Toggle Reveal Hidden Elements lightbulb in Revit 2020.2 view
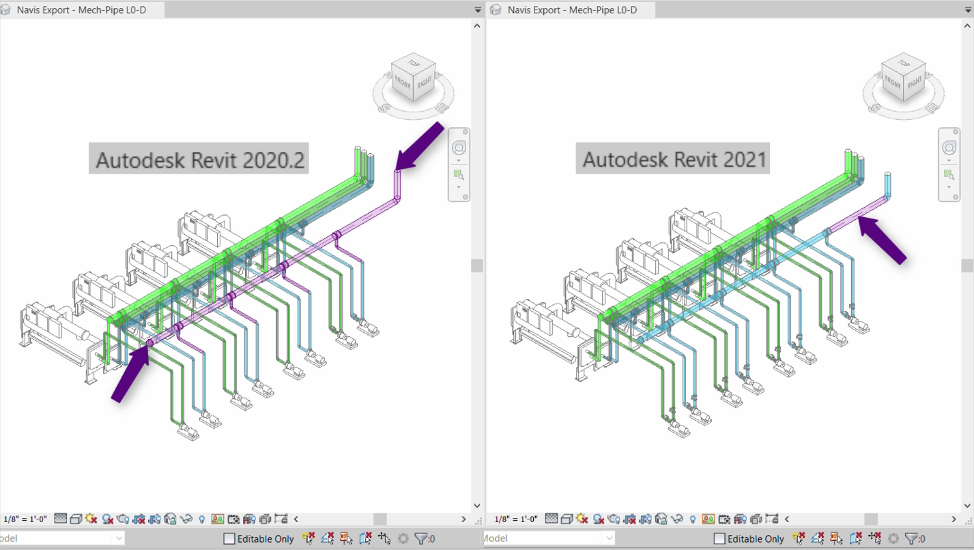This screenshot has height=550, width=974. 202,518
